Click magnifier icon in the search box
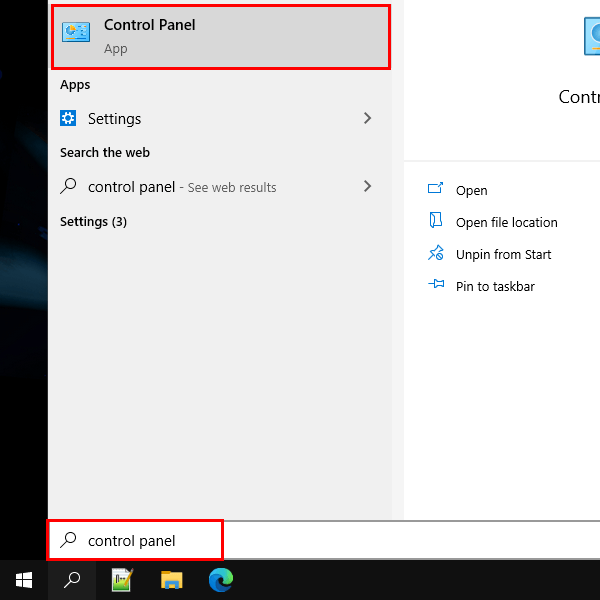 (x=68, y=540)
